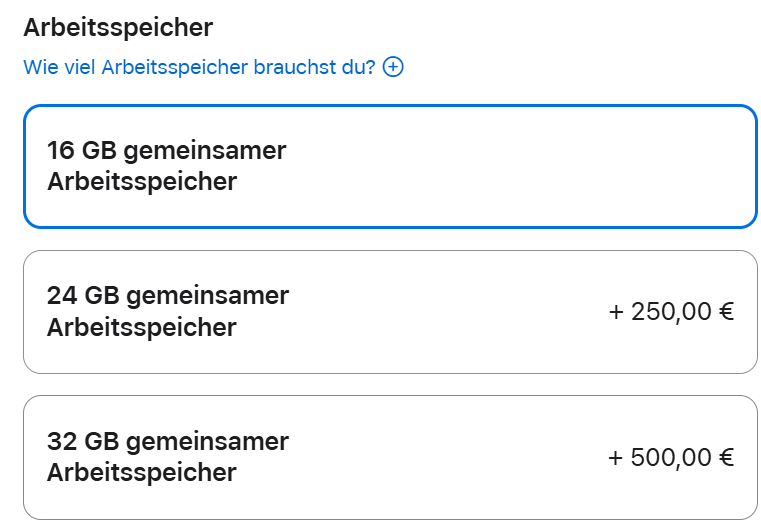Click the "24 GB gemeinsamer" label text
This screenshot has width=761, height=528.
coord(167,296)
